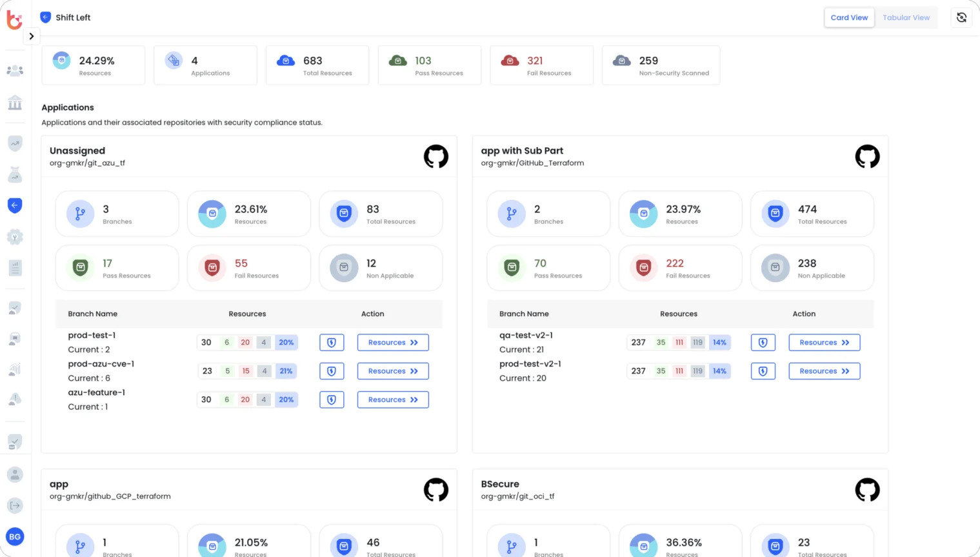The image size is (980, 557).
Task: Click the shield download icon for azu-feature-1
Action: coord(332,400)
